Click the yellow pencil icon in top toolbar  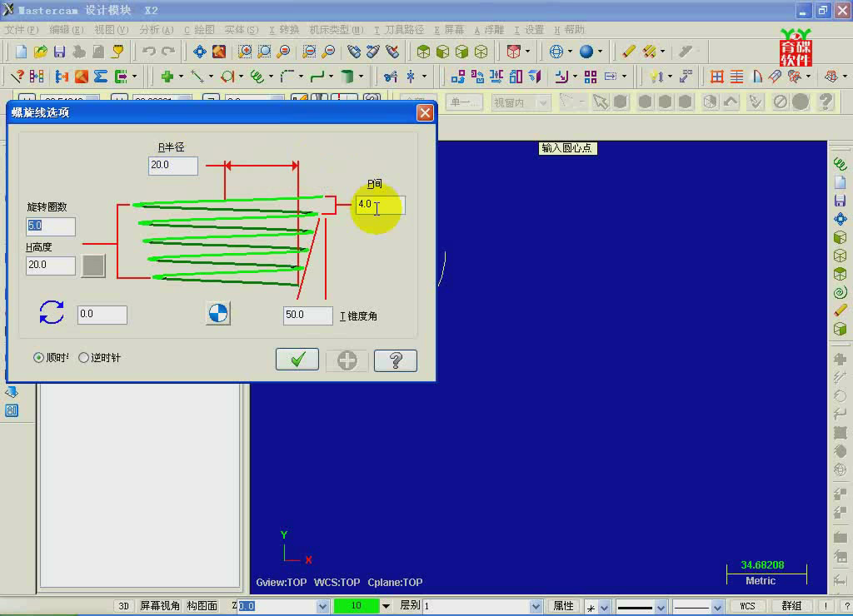click(x=628, y=52)
